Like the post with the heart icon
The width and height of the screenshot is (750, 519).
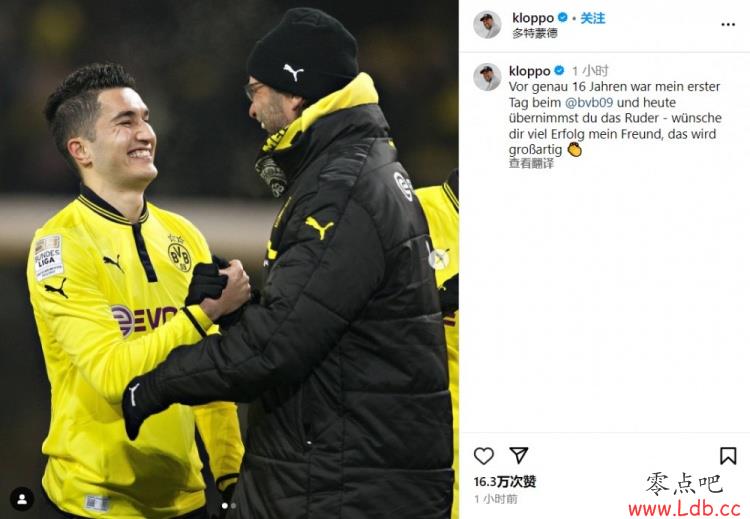click(x=484, y=456)
